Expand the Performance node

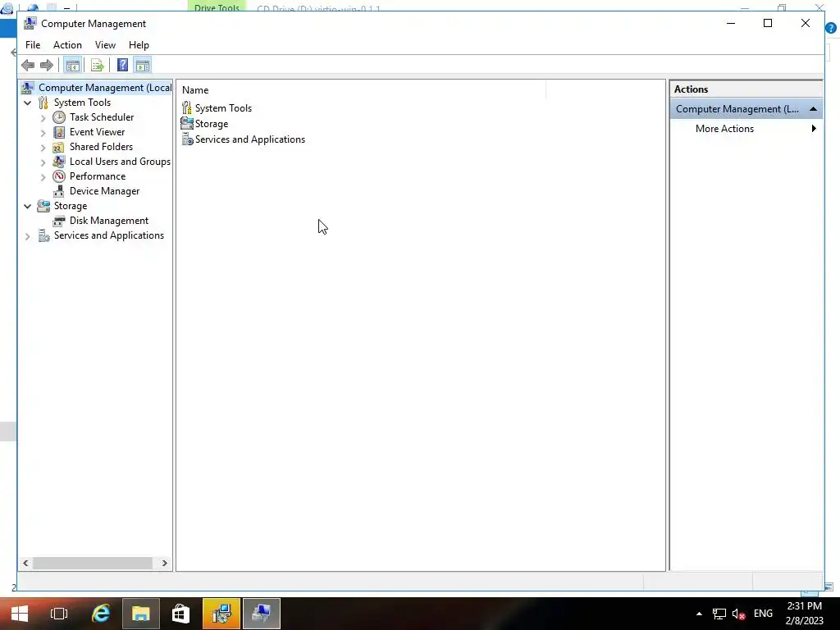click(x=43, y=177)
